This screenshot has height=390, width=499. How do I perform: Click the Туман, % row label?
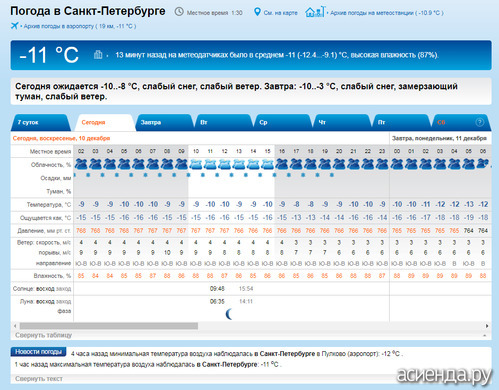[59, 191]
